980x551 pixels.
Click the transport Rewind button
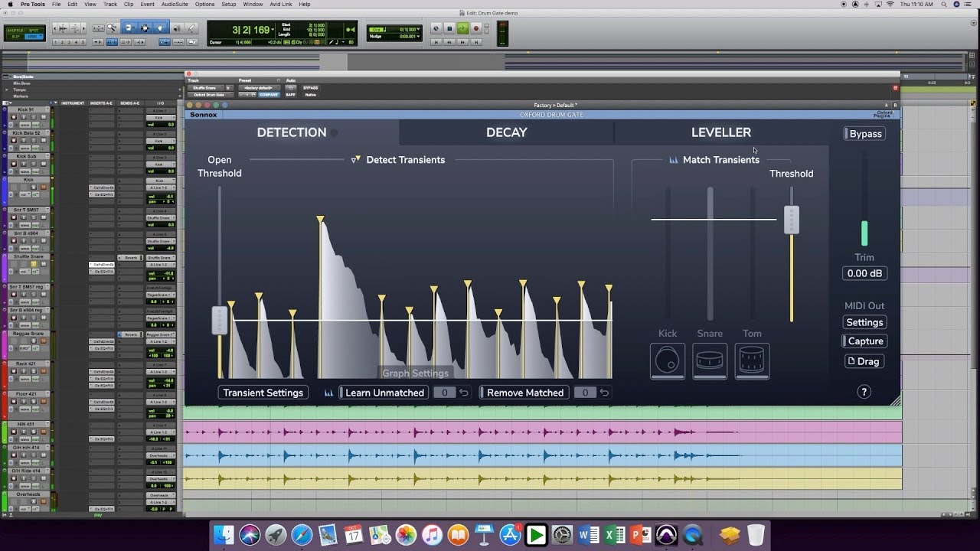450,42
